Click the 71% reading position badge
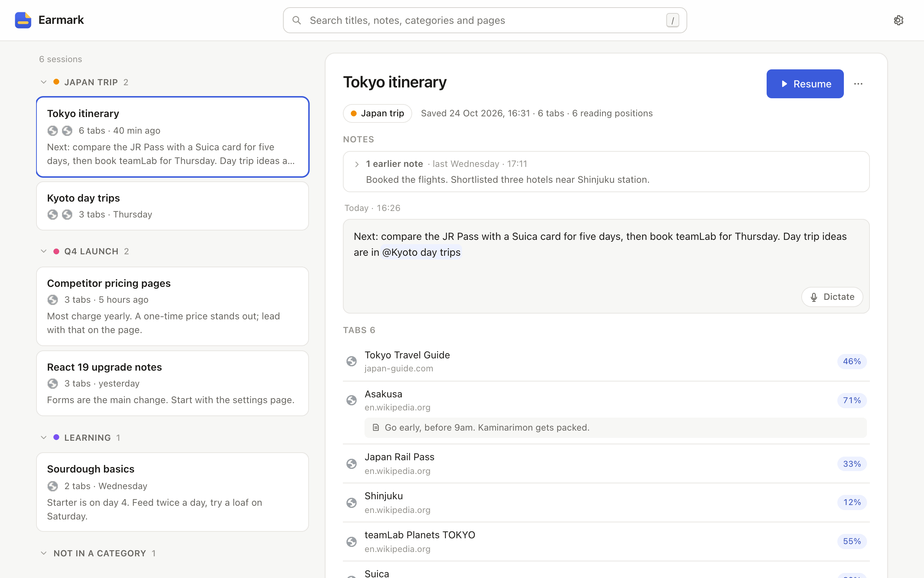The width and height of the screenshot is (924, 578). 852,400
